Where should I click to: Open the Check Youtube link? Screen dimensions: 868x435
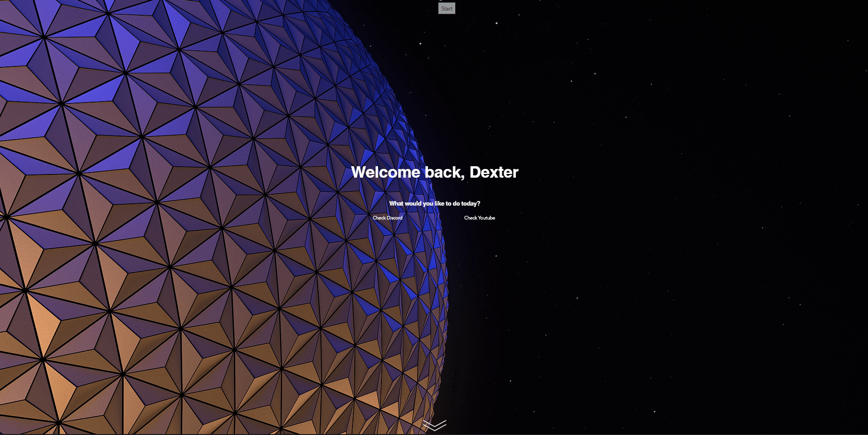(479, 218)
